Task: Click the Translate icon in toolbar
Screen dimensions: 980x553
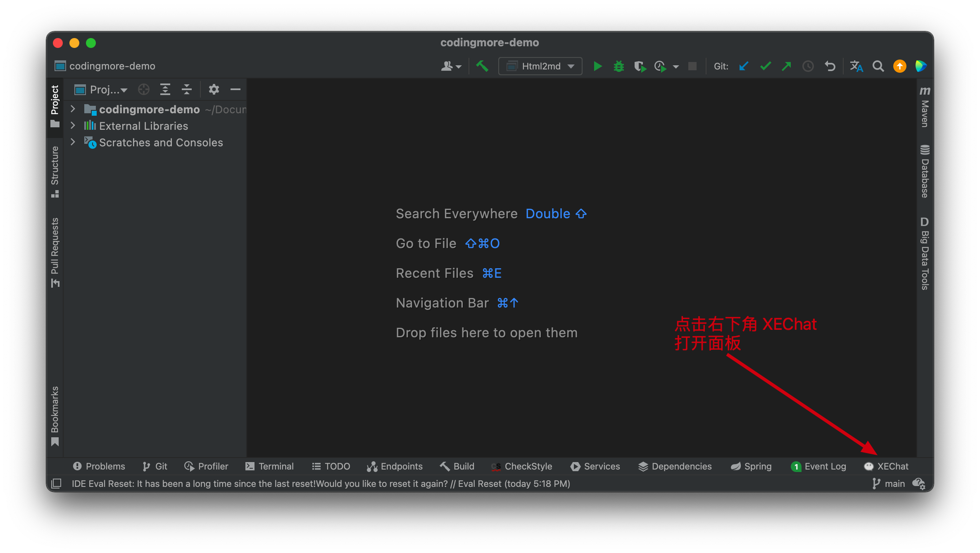Action: click(856, 66)
